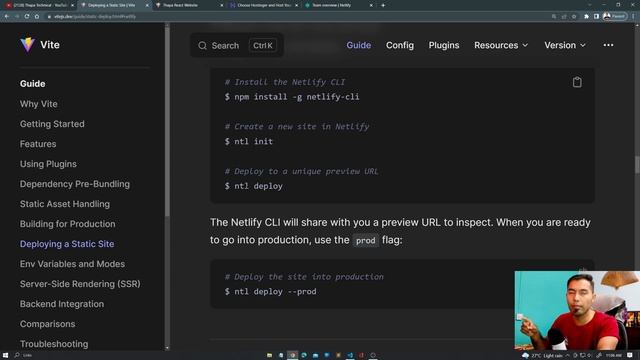Open the taskbar weather widget

(542, 356)
